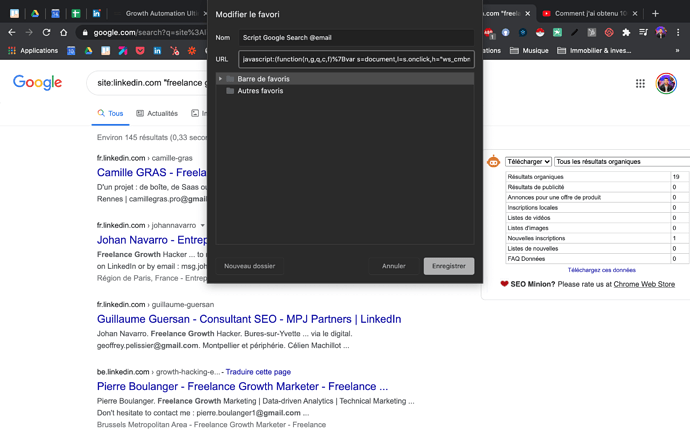The width and height of the screenshot is (690, 431).
Task: Open the Extensions puzzle piece menu
Action: tap(626, 32)
